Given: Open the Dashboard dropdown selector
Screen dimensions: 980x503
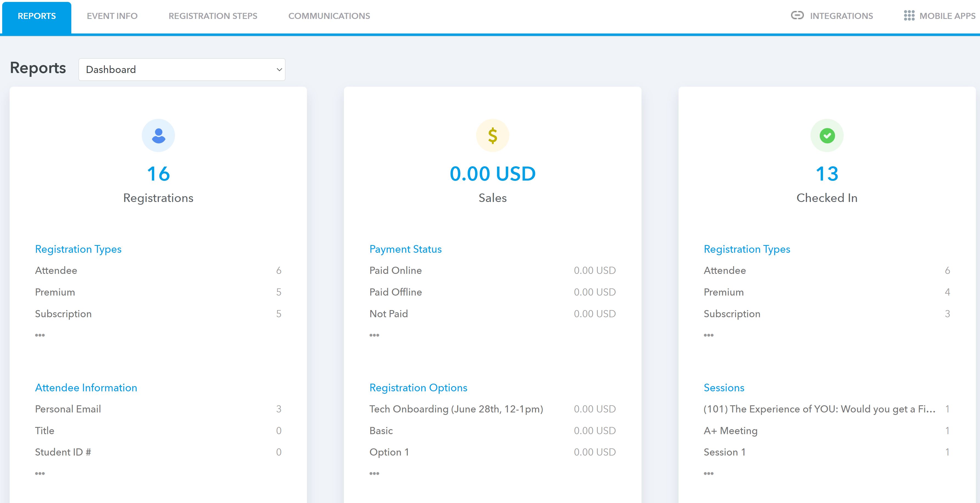Looking at the screenshot, I should (183, 70).
